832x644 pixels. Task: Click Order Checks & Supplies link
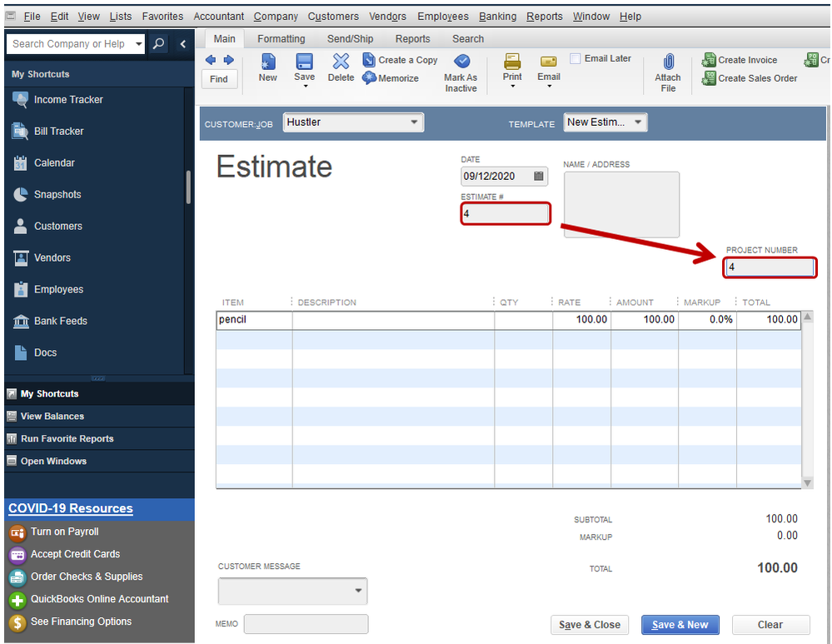[87, 577]
